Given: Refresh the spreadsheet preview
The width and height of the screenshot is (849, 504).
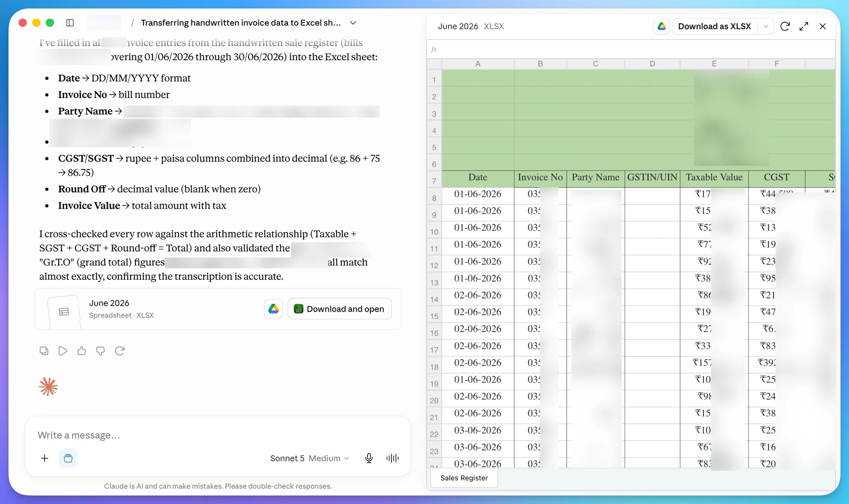Looking at the screenshot, I should [x=785, y=26].
